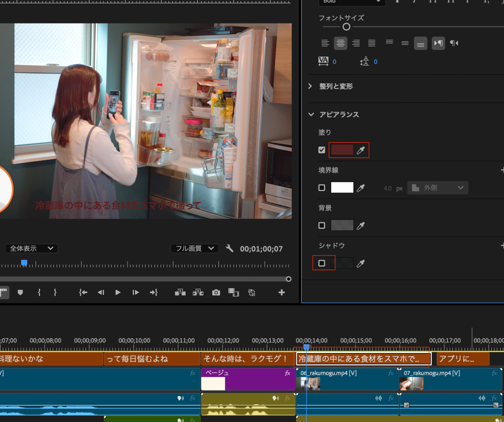Click the Go to In point icon
Viewport: 504px width, 422px height.
(x=83, y=292)
